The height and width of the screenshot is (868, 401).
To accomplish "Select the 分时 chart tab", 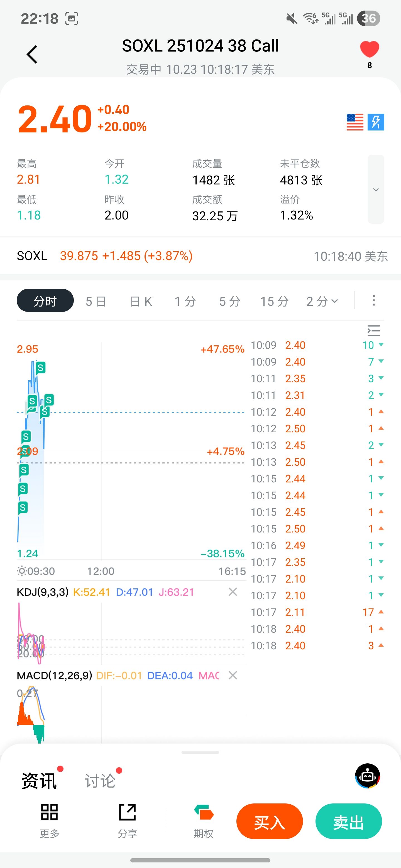I will click(x=45, y=301).
